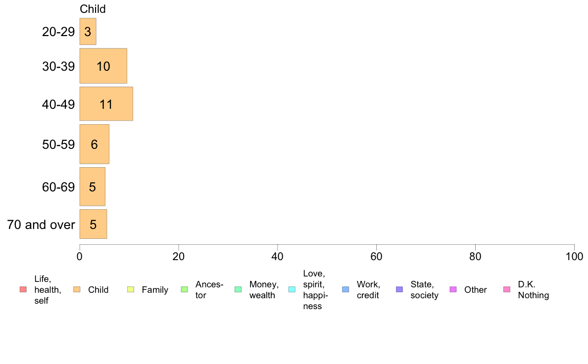Click the 100 tick label on axis
The image size is (588, 364).
click(x=574, y=256)
